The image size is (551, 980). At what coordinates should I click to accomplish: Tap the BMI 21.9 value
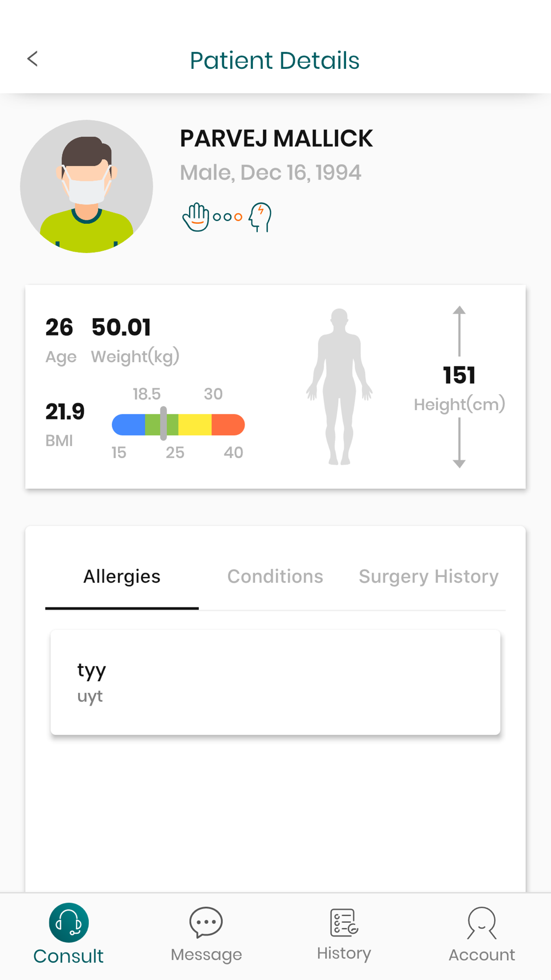pyautogui.click(x=65, y=412)
